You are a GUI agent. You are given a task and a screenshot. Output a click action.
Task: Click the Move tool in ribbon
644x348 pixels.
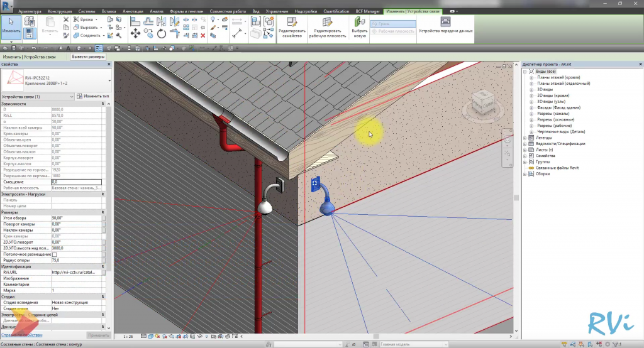point(135,34)
